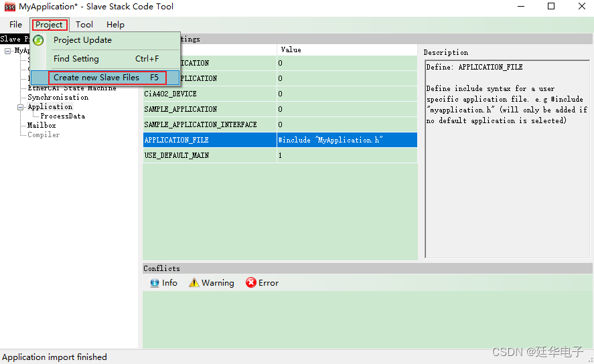Choose Find Setting menu entry
This screenshot has height=364, width=594.
click(105, 59)
